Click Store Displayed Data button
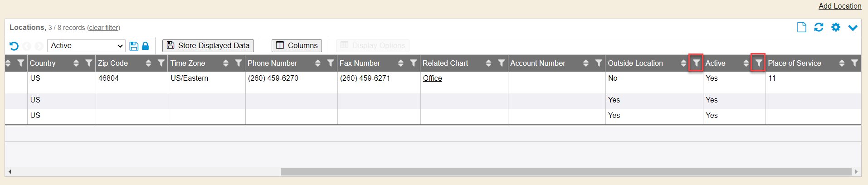The height and width of the screenshot is (185, 868). click(208, 45)
